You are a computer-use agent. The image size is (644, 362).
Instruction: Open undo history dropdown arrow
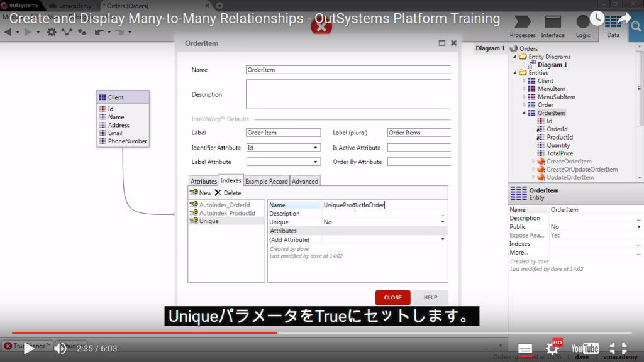[109, 32]
